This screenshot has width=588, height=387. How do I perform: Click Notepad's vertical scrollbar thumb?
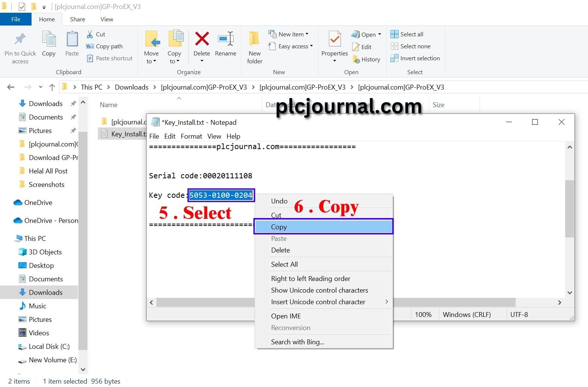tap(570, 209)
